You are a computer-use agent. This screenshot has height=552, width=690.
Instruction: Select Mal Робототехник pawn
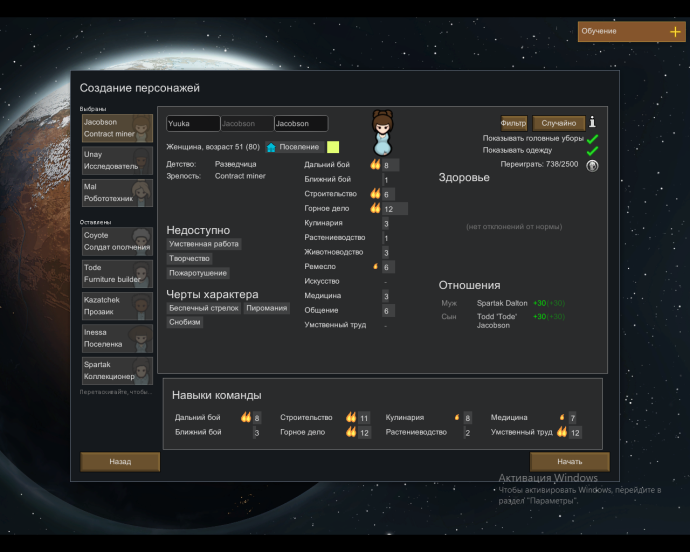(x=117, y=193)
